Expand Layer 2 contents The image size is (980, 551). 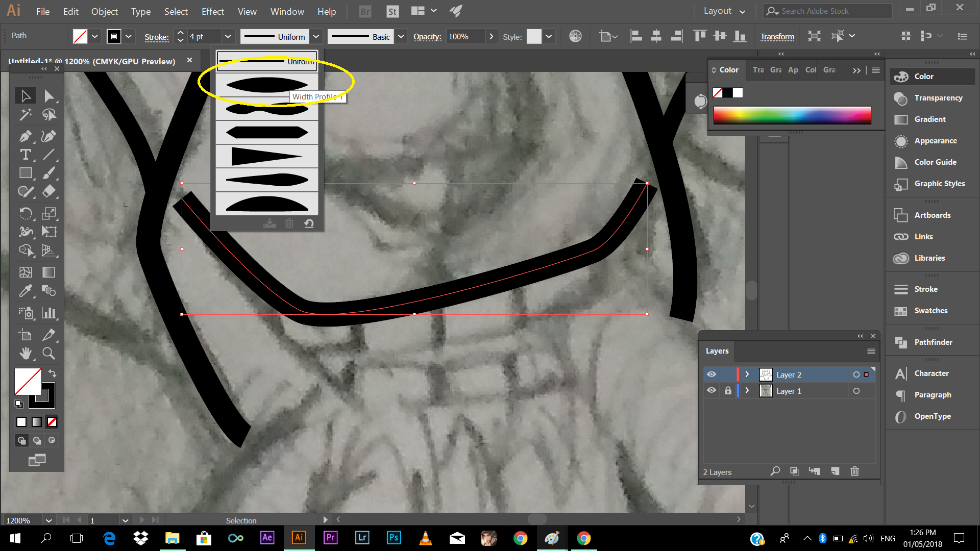pos(747,374)
